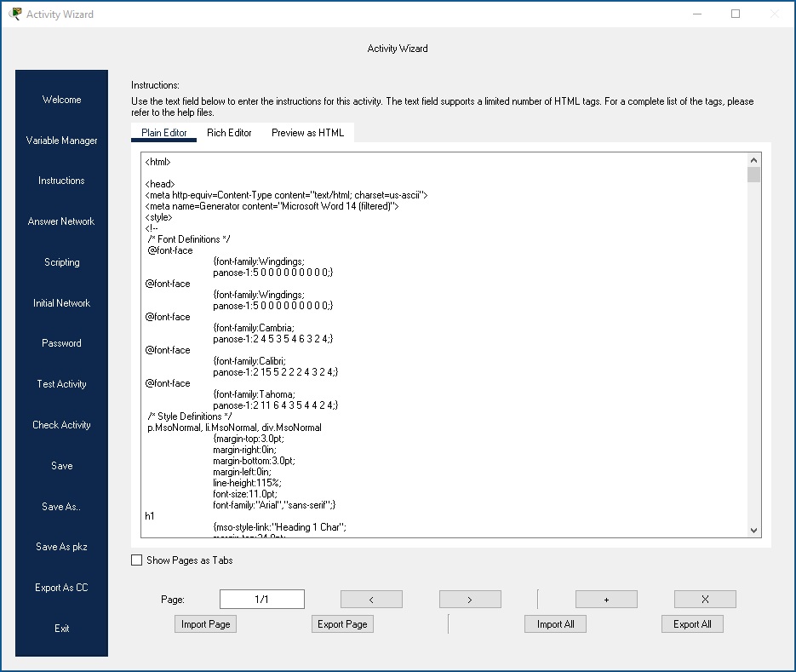The width and height of the screenshot is (796, 672).
Task: Click the /* Font Definitions */ comment
Action: point(189,239)
